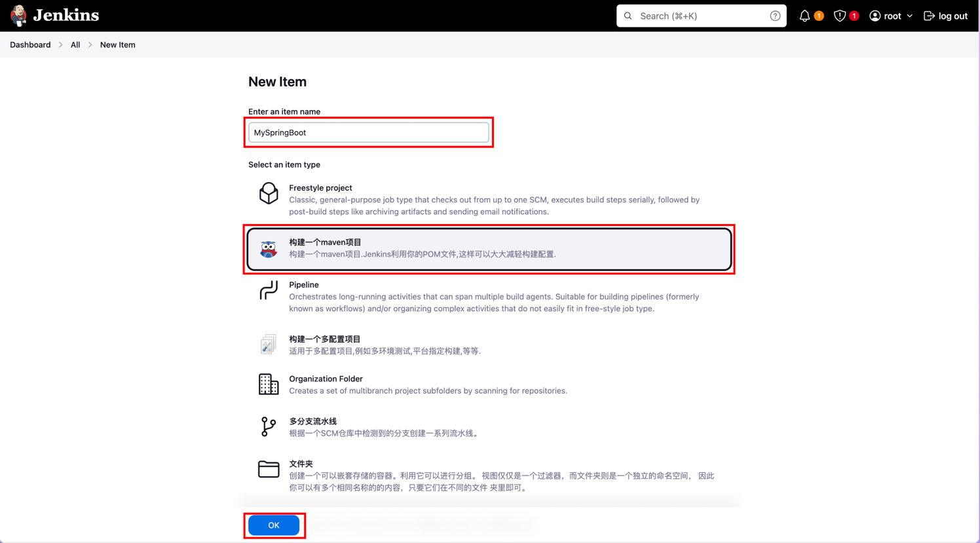Image resolution: width=980 pixels, height=543 pixels.
Task: Expand chevron after Dashboard breadcrumb
Action: [x=61, y=45]
